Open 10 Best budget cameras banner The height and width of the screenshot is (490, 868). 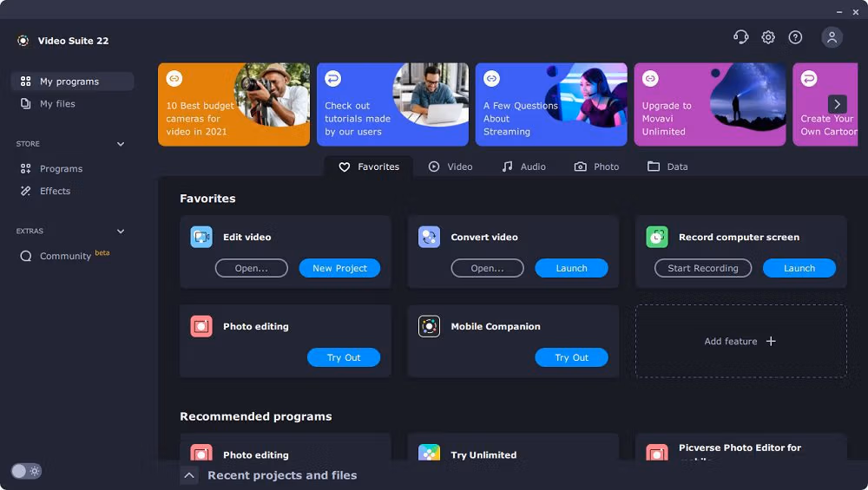click(234, 105)
